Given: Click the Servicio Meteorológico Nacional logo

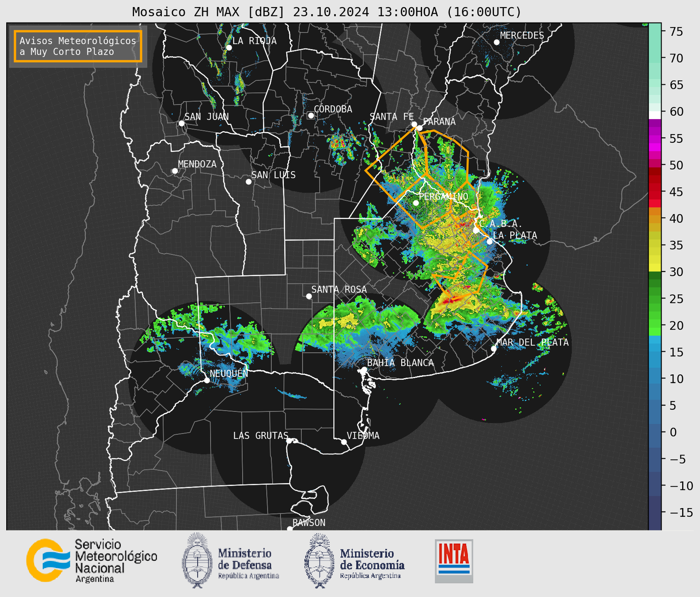Looking at the screenshot, I should [92, 561].
